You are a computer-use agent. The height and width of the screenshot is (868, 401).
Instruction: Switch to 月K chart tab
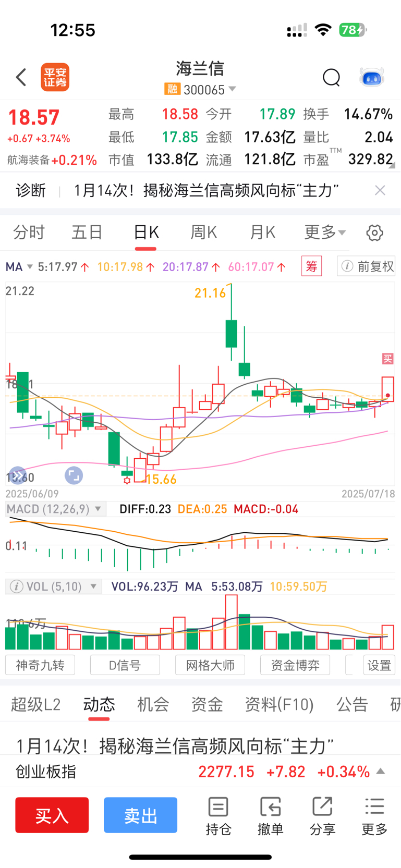tap(262, 233)
